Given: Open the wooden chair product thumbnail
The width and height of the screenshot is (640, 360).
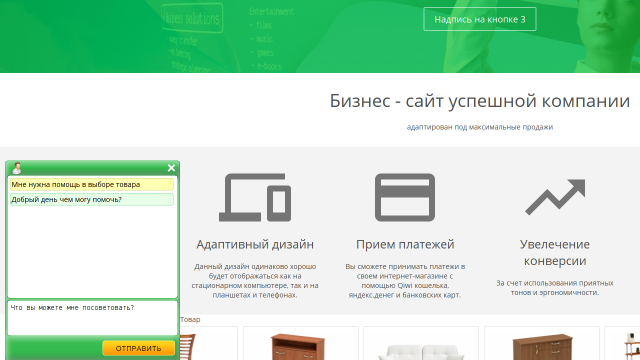Looking at the screenshot, I should pyautogui.click(x=209, y=343).
